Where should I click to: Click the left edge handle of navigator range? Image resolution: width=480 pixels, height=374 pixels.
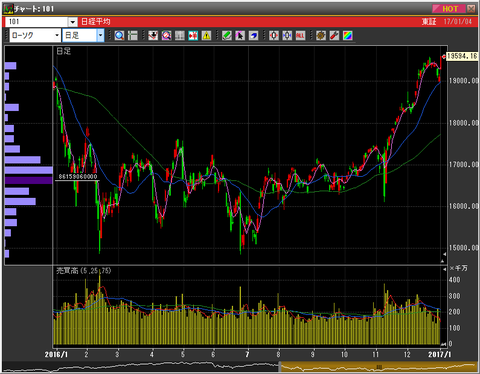(280, 367)
